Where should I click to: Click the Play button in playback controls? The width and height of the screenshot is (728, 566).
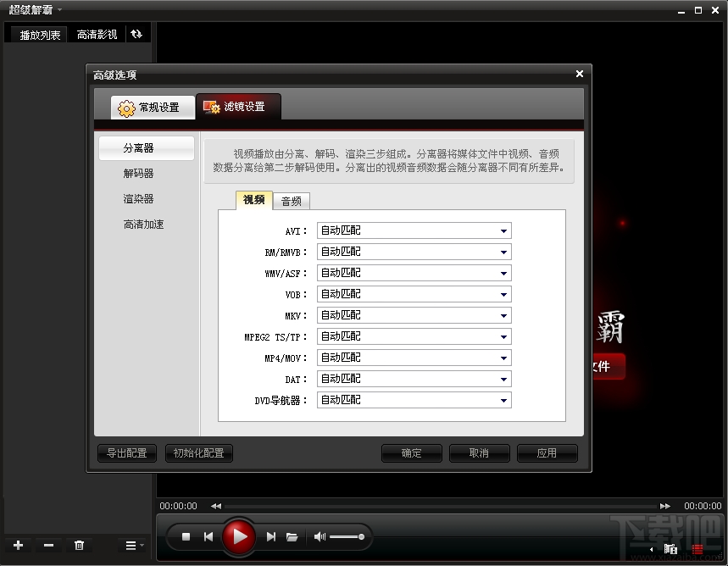pyautogui.click(x=238, y=535)
